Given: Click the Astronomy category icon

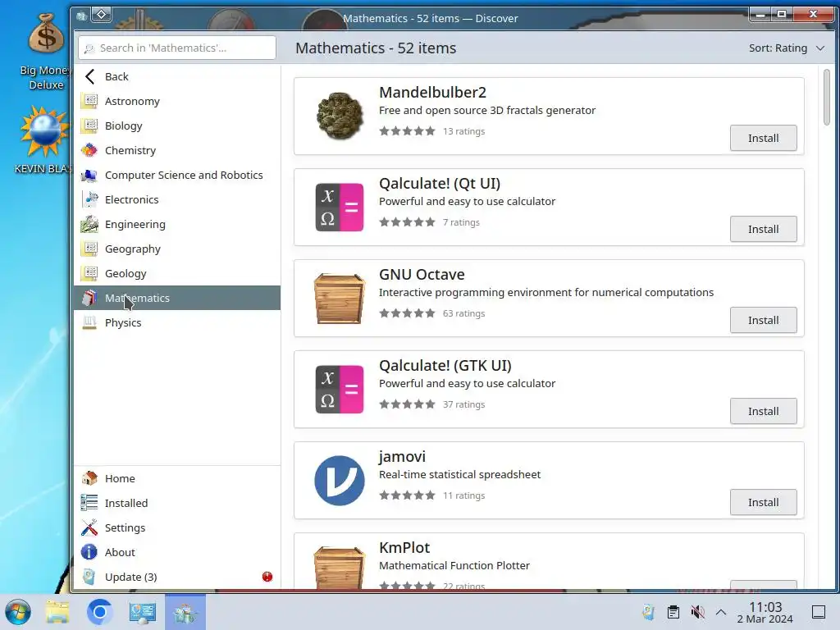Looking at the screenshot, I should point(89,101).
